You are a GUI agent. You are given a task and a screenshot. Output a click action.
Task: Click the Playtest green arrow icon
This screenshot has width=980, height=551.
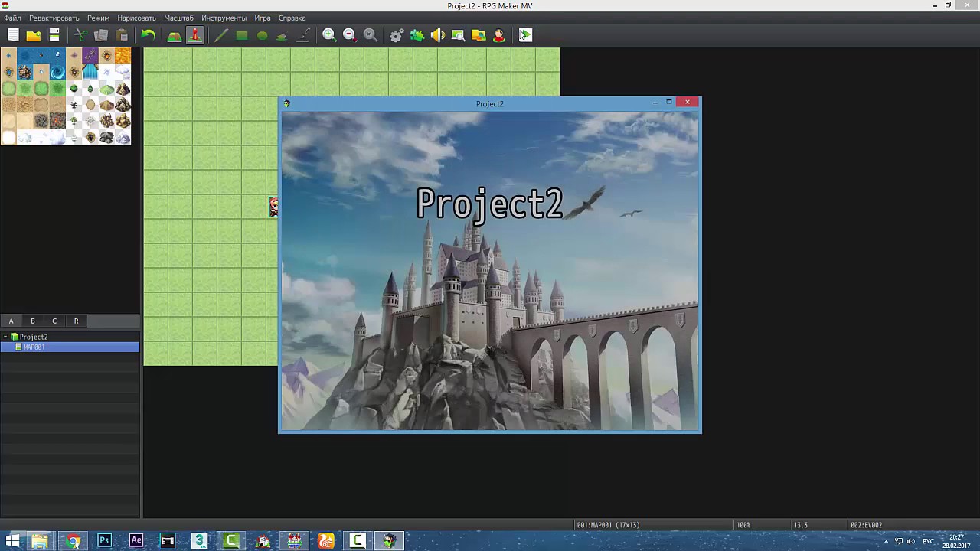pos(525,35)
